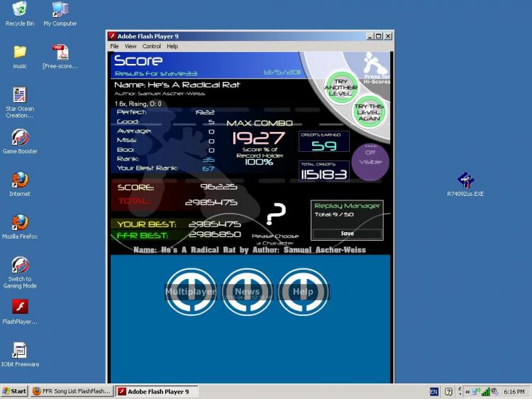The width and height of the screenshot is (532, 399).
Task: Open the File menu
Action: (x=114, y=46)
